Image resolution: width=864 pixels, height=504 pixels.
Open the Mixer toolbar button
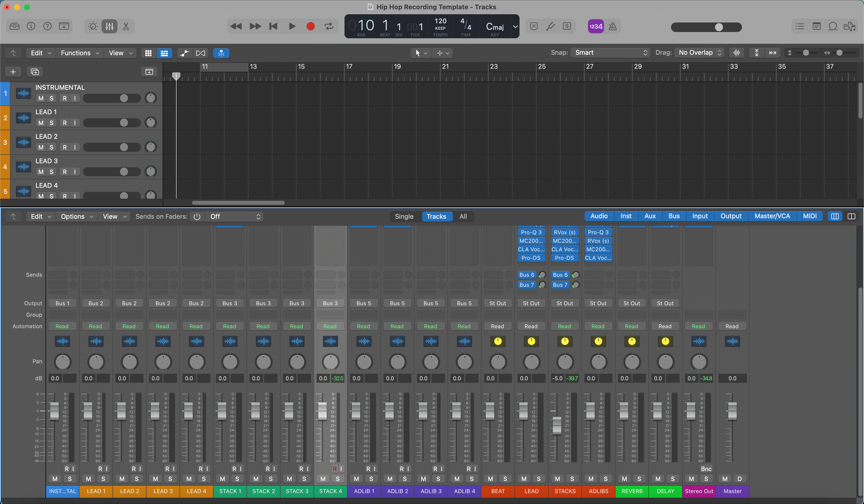[x=109, y=27]
